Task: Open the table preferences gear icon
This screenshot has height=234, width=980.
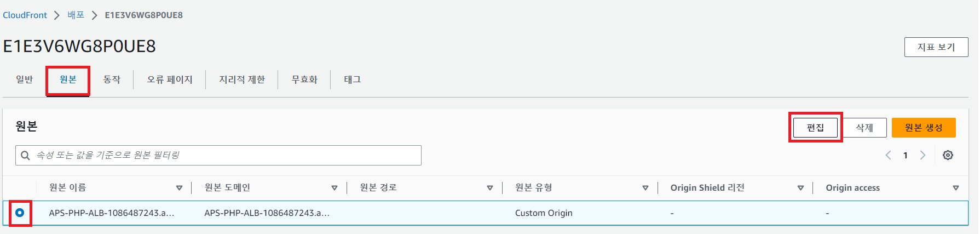Action: pyautogui.click(x=948, y=155)
